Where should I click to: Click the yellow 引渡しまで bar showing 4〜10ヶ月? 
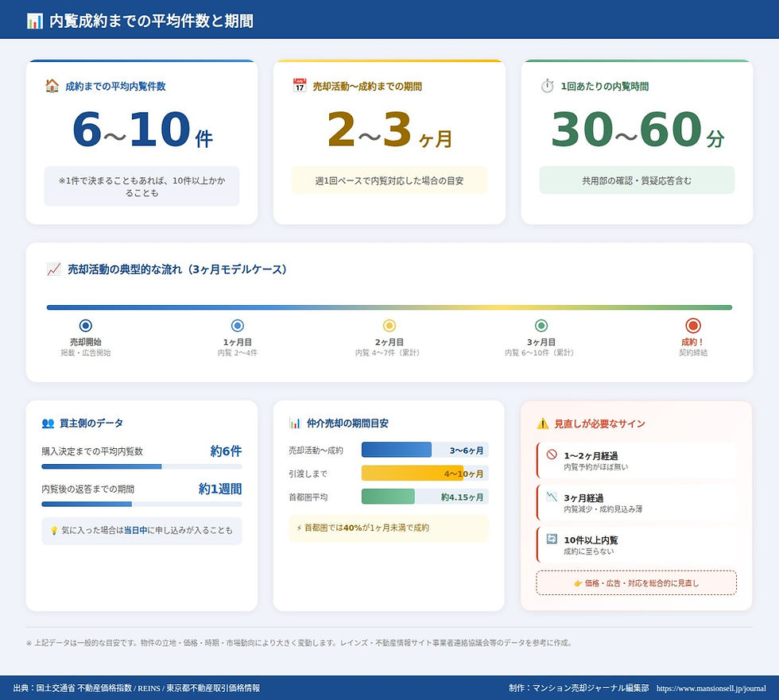coord(413,473)
